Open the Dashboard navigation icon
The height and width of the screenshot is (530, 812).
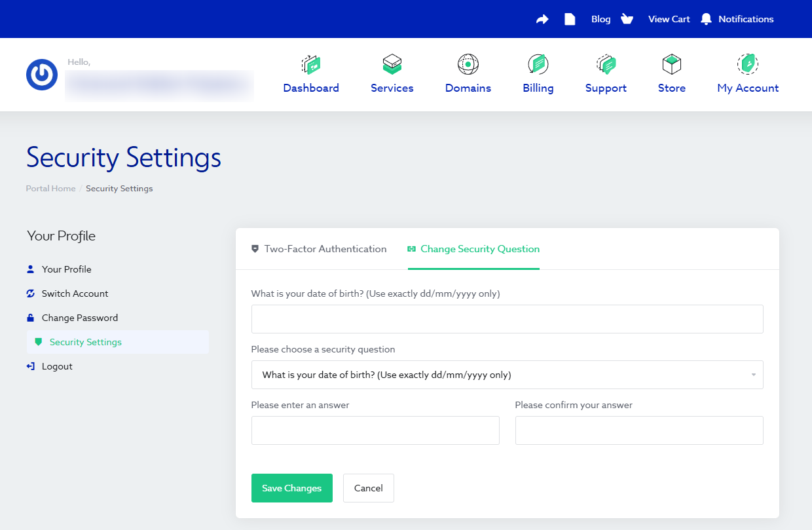311,64
